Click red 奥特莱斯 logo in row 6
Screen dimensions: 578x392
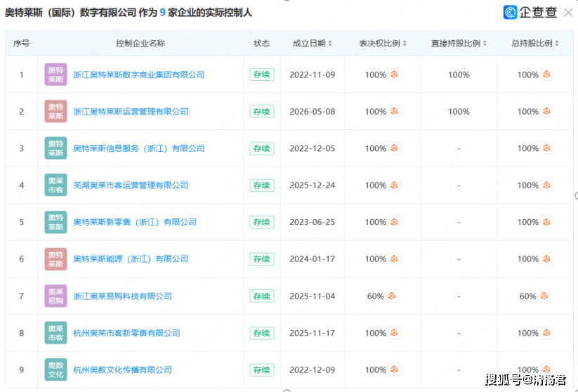coord(55,259)
